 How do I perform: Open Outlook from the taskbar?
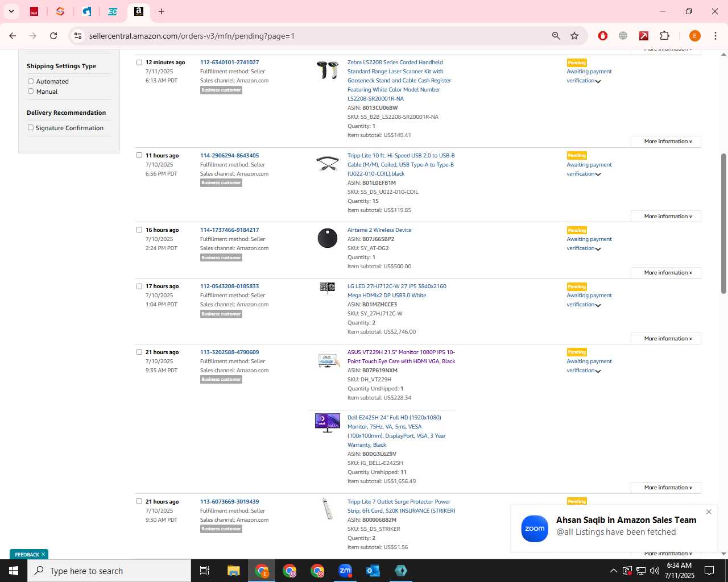point(373,571)
